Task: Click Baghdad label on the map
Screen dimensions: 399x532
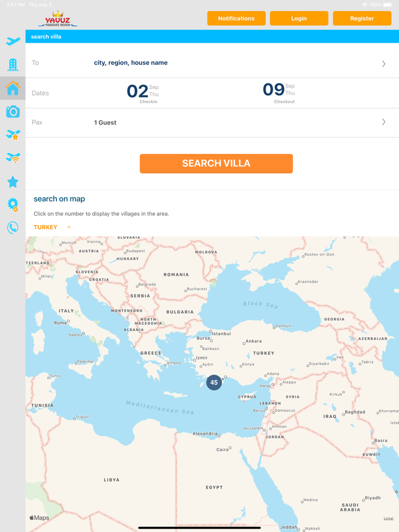Action: coord(355,412)
